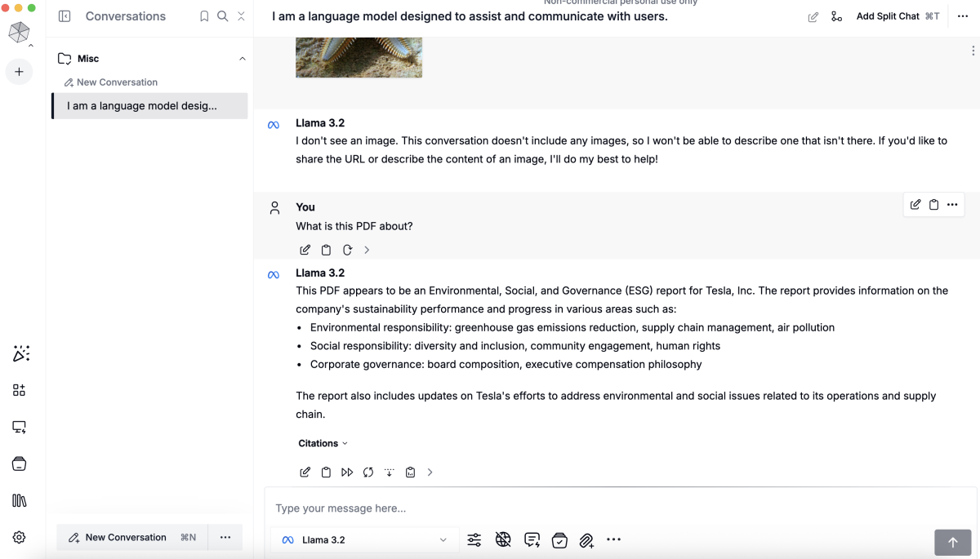This screenshot has width=980, height=559.
Task: Open settings gear in left rail
Action: (19, 538)
